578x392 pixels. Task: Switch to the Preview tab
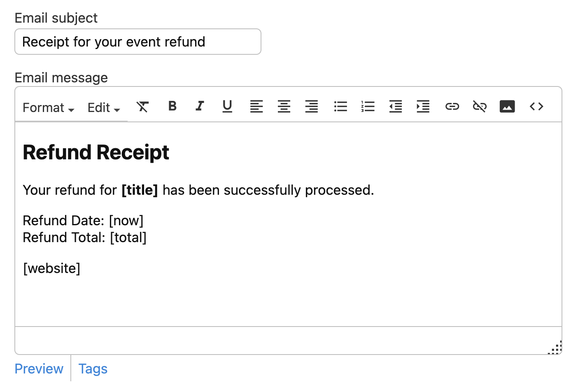pyautogui.click(x=39, y=369)
